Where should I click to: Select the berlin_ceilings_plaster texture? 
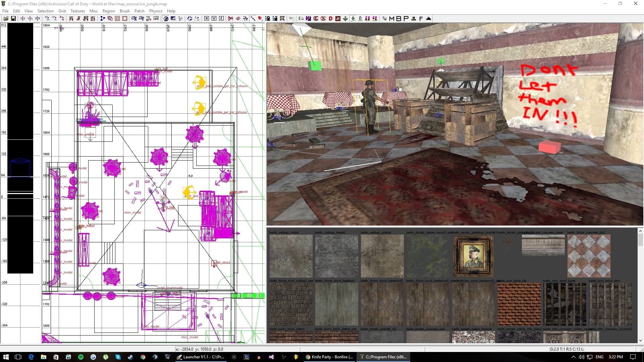coord(382,256)
